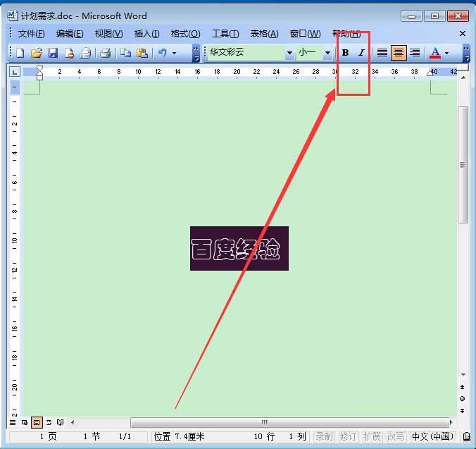Viewport: 476px width, 449px height.
Task: Open the 插入(I) menu
Action: pos(146,33)
